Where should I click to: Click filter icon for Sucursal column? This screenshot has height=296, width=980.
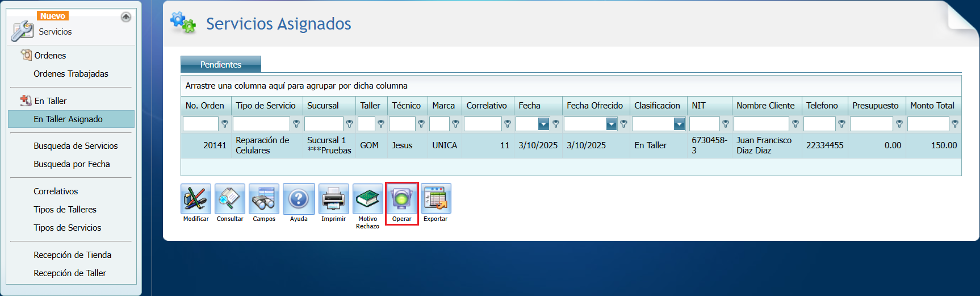350,124
